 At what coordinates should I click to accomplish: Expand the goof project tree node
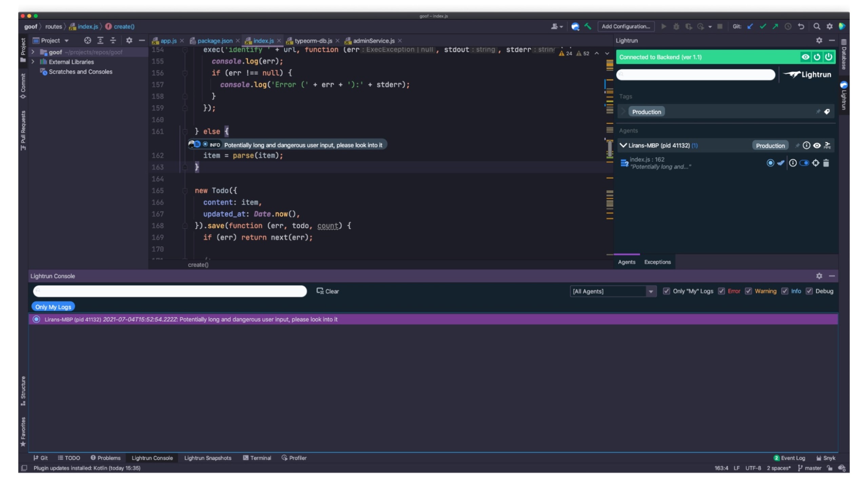coord(33,52)
